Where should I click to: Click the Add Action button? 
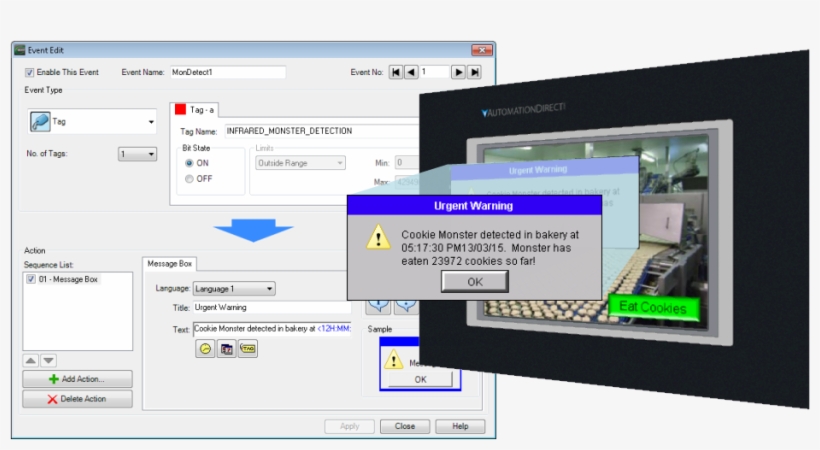(x=77, y=379)
